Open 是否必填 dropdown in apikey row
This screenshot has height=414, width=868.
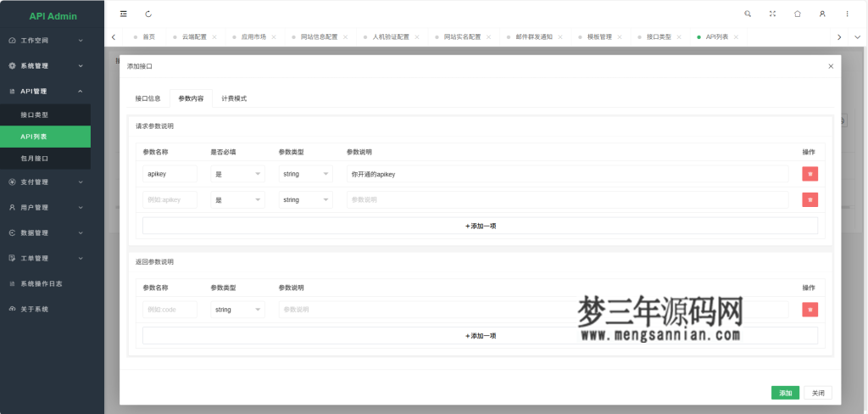pos(237,174)
